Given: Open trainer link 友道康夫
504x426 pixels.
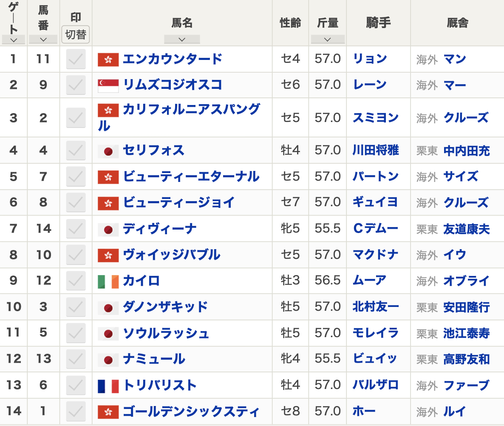Looking at the screenshot, I should (x=466, y=229).
